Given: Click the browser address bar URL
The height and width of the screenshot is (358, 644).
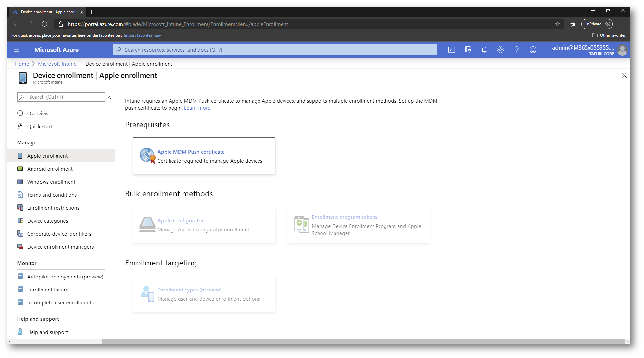Looking at the screenshot, I should pos(178,24).
